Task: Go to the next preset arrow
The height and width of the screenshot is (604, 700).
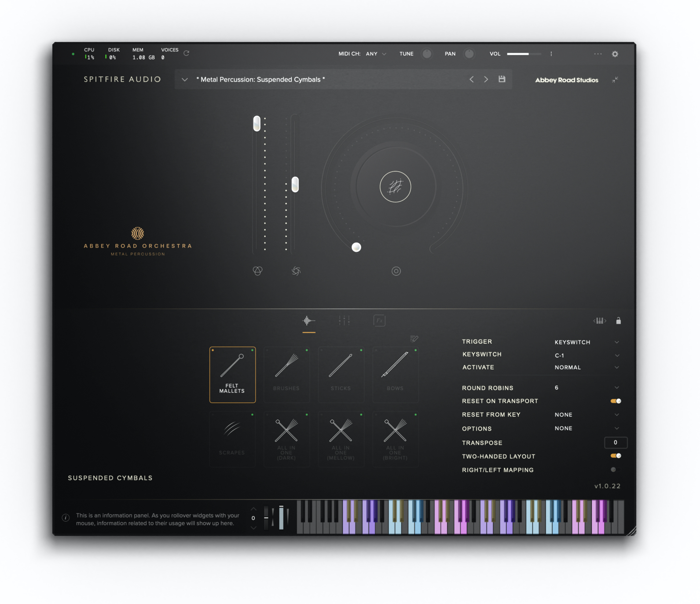Action: pos(486,79)
